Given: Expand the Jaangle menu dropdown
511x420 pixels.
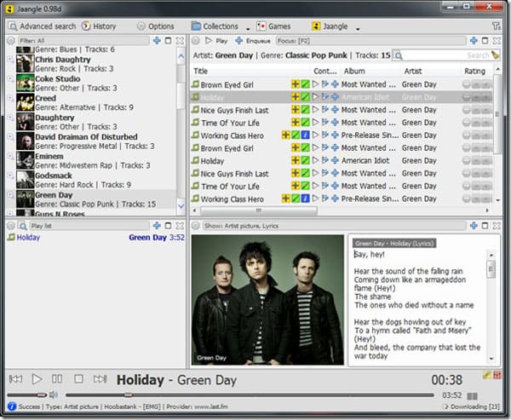Looking at the screenshot, I should [358, 27].
